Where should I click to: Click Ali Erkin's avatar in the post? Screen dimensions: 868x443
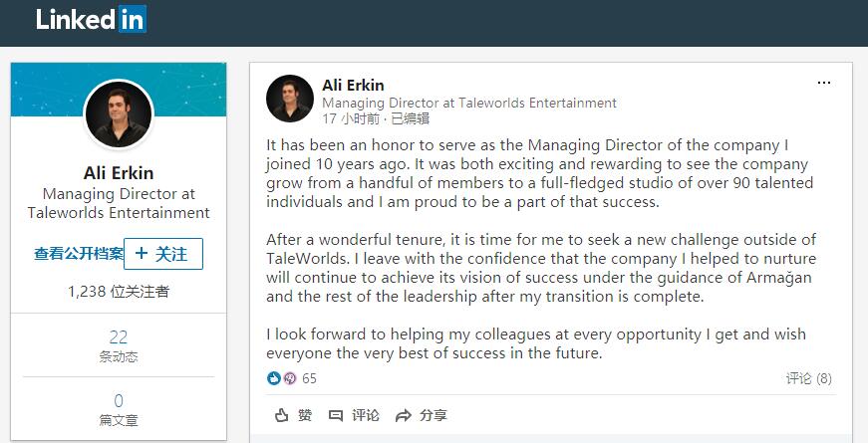[x=290, y=99]
